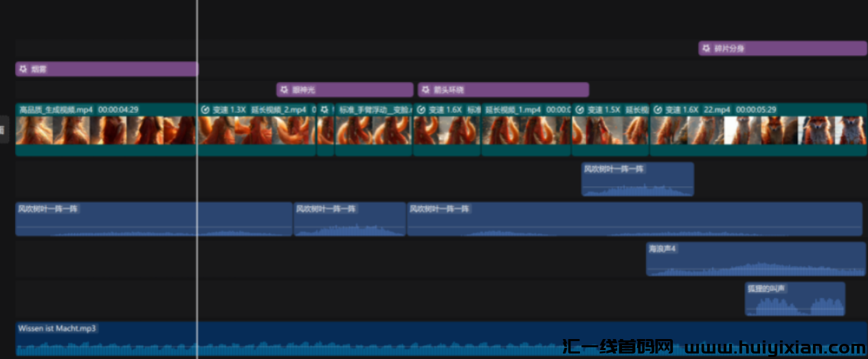Screen dimensions: 868x359
Task: Click the speed icon on 22.mp4 clip
Action: 658,109
